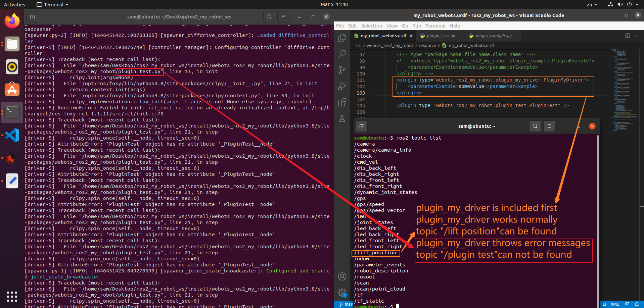Click the terminal window scrollbar

coord(598,218)
